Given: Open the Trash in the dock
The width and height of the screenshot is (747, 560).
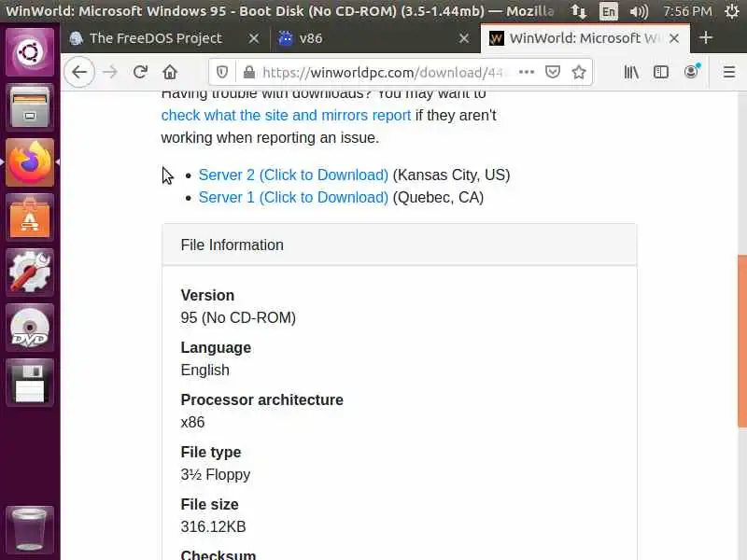Looking at the screenshot, I should pyautogui.click(x=30, y=529).
